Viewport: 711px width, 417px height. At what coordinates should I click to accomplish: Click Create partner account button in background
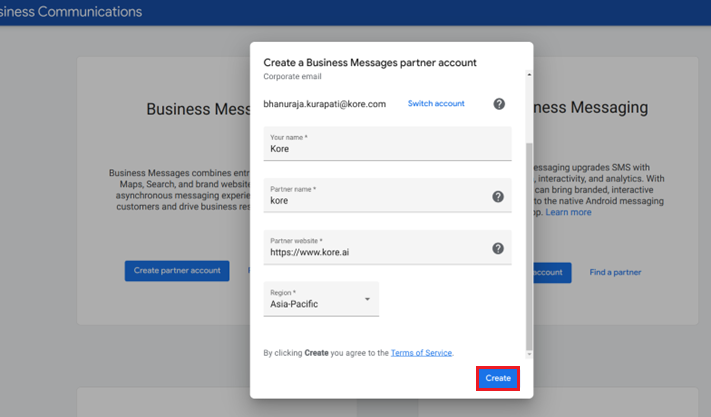[x=177, y=271]
